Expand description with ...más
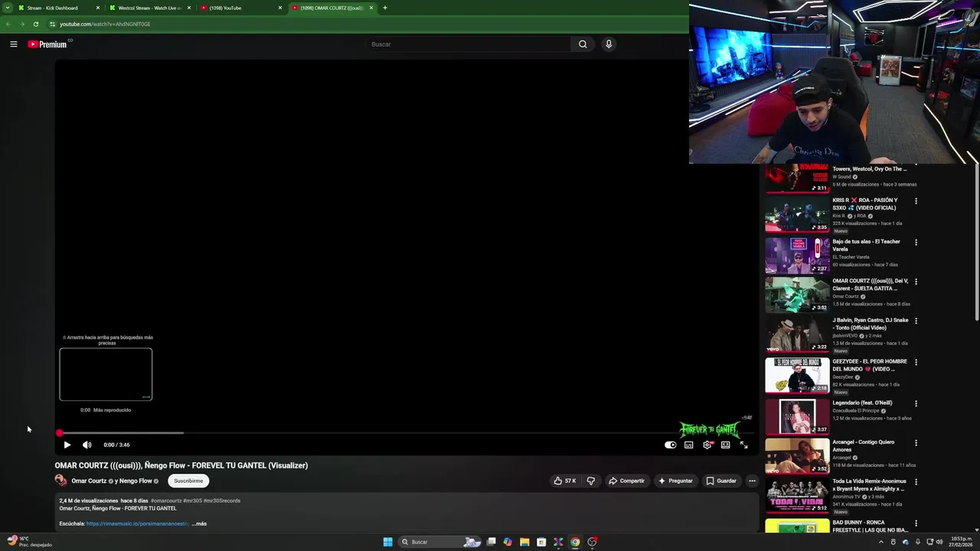 pos(199,523)
